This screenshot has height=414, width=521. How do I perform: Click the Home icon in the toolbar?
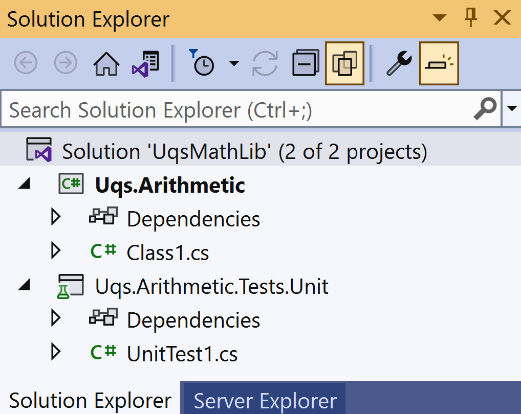[x=106, y=63]
